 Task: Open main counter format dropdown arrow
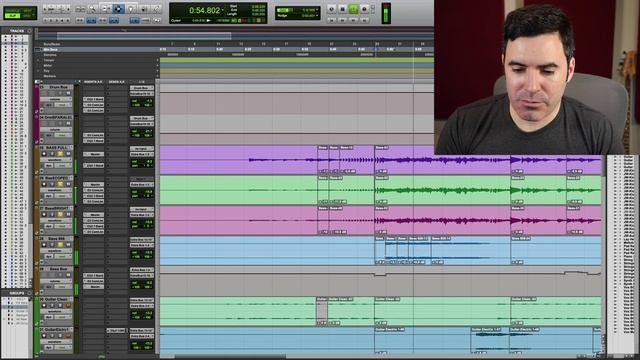[223, 10]
